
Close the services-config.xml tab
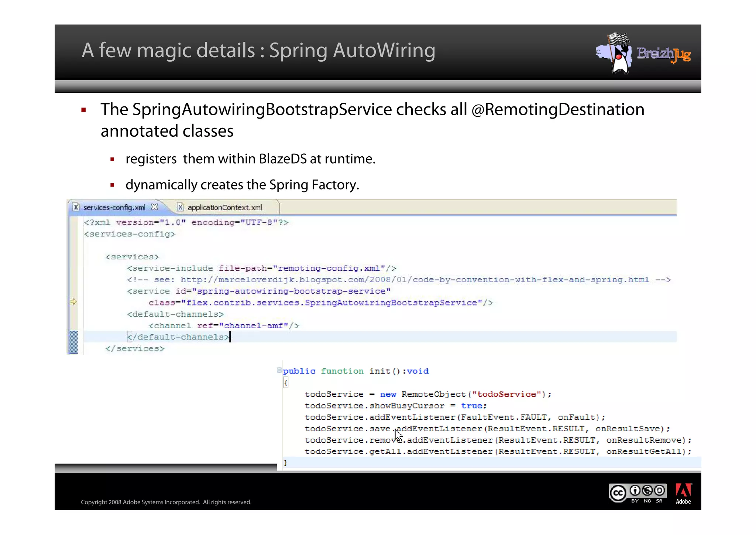[155, 207]
